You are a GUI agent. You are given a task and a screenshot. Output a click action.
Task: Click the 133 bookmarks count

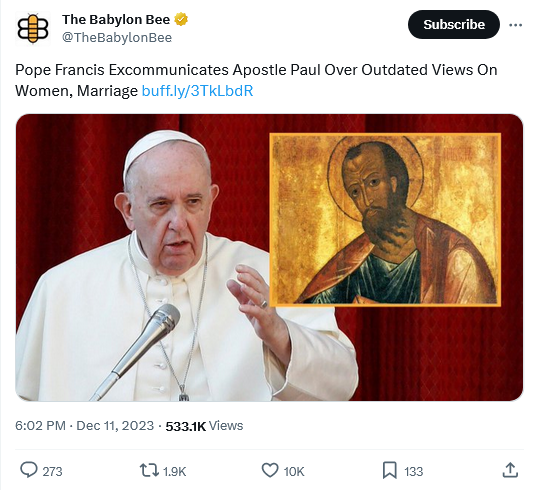414,472
